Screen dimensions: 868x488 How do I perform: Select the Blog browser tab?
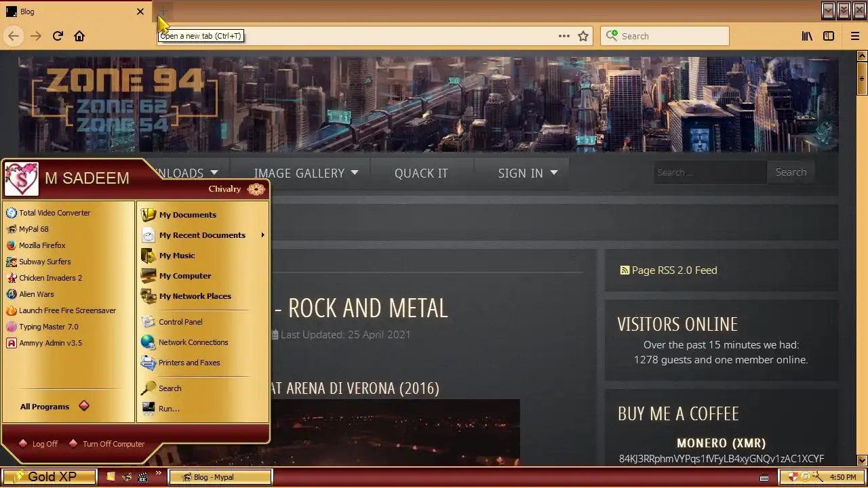[75, 12]
